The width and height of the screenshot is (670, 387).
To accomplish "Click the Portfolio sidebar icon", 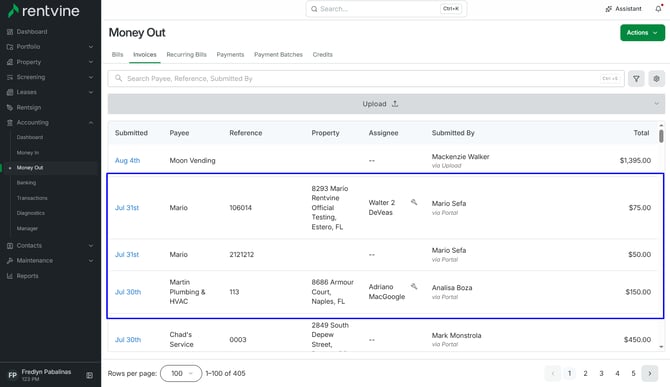I will point(10,47).
